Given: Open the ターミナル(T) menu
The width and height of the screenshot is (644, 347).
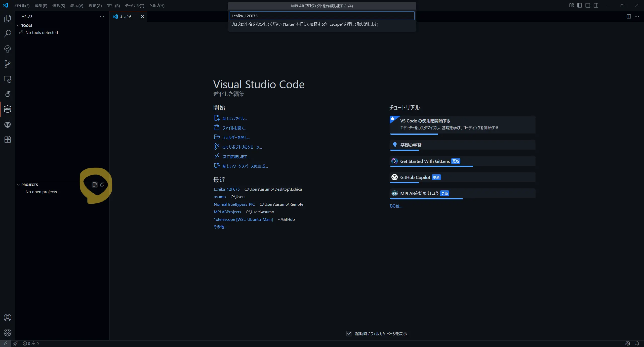Looking at the screenshot, I should click(x=134, y=6).
